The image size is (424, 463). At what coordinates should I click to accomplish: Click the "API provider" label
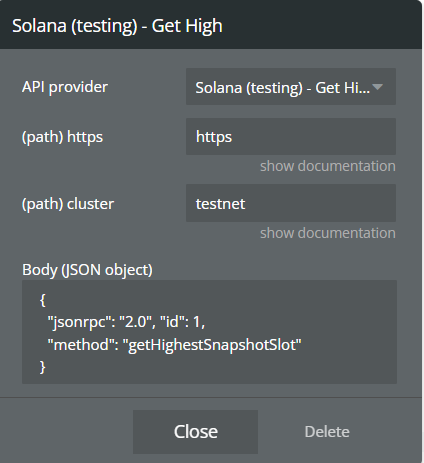65,87
